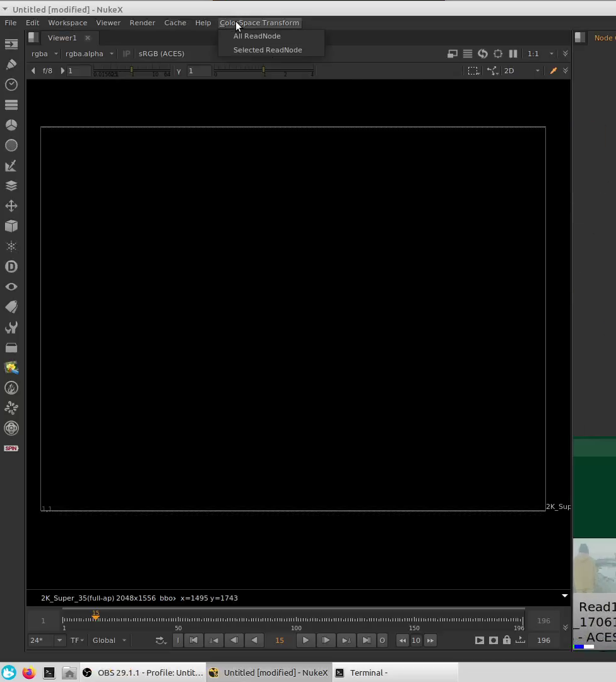Screen dimensions: 616x682
Task: Open the Draw nodes toolbar menu
Action: tap(11, 64)
